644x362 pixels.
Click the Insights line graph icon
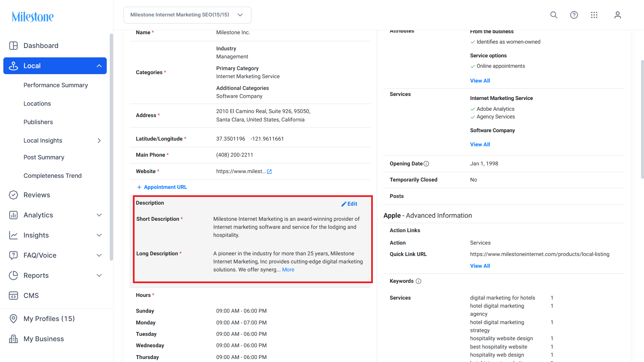pyautogui.click(x=13, y=235)
